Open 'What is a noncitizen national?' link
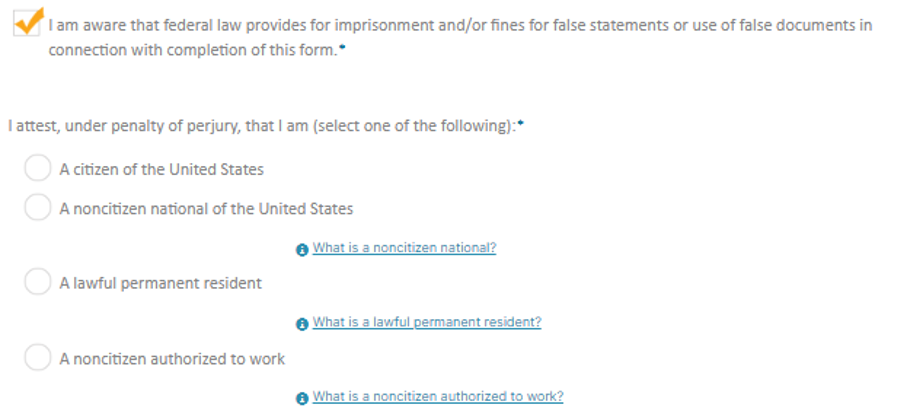 click(404, 248)
